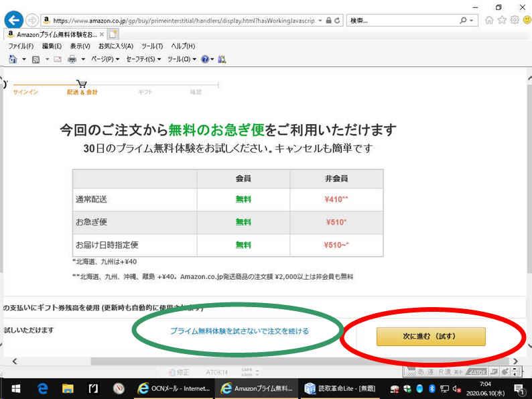The width and height of the screenshot is (532, 399).
Task: Click the browser forward arrow button
Action: click(x=32, y=20)
